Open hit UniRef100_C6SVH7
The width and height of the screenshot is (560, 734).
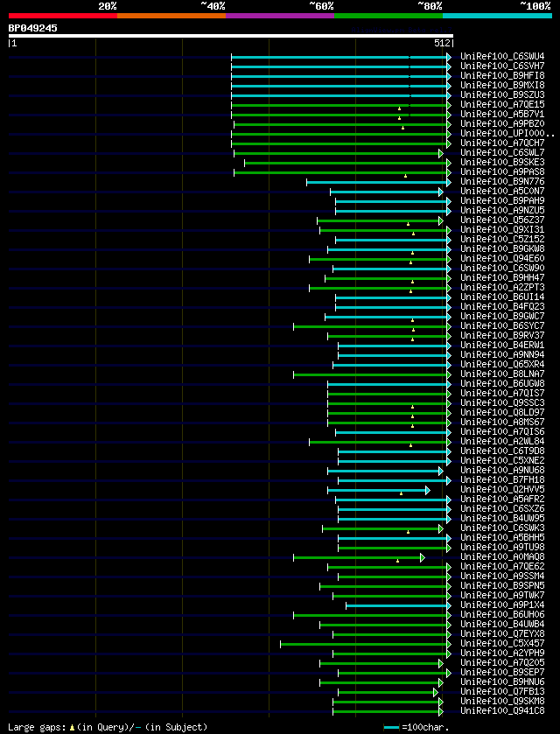502,66
